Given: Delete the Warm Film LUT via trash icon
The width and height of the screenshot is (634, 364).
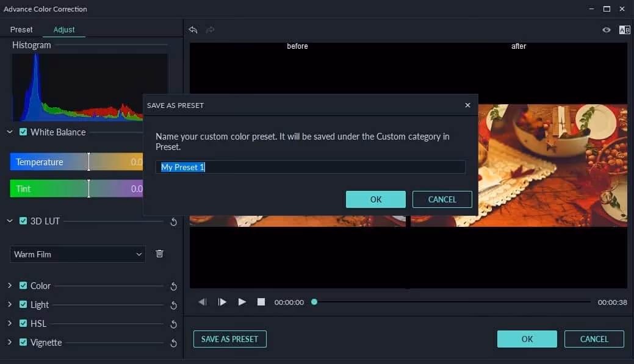Looking at the screenshot, I should 159,254.
